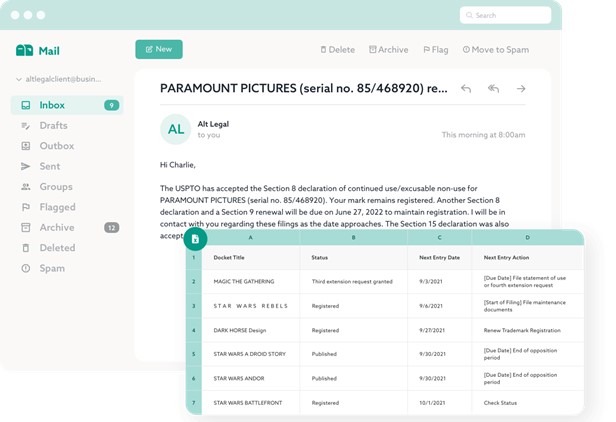
Task: Archive the open email from toolbar
Action: [389, 50]
